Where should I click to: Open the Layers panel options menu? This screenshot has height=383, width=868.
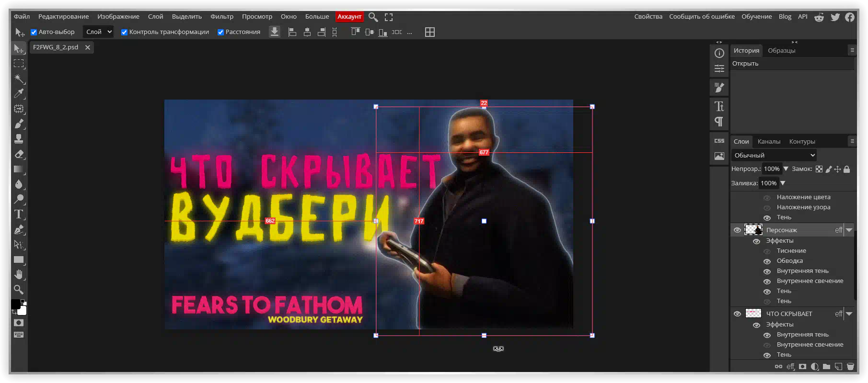pyautogui.click(x=852, y=141)
